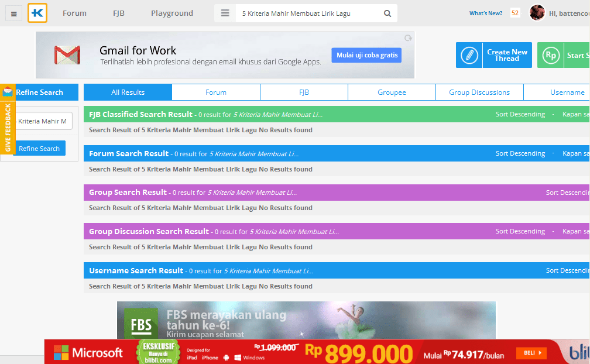Open Sort Descending in FJB Classified results
The width and height of the screenshot is (590, 364).
tap(520, 114)
